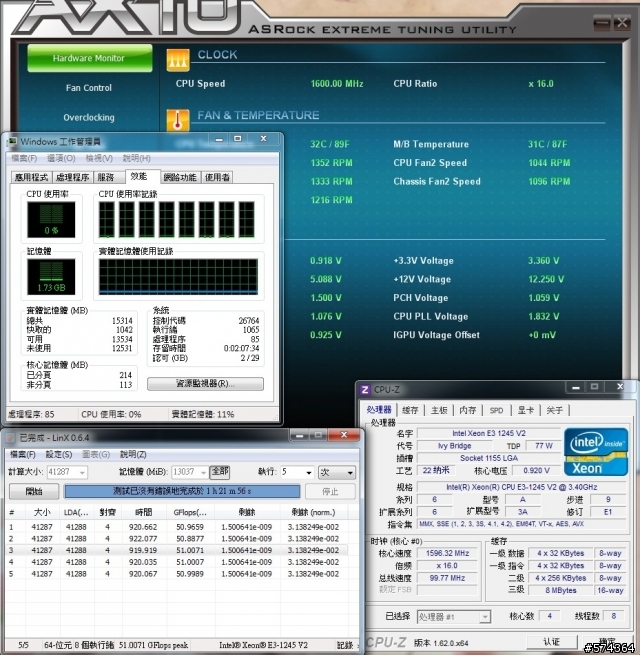
Task: Open 說明(Z) menu in LinX
Action: pyautogui.click(x=133, y=455)
